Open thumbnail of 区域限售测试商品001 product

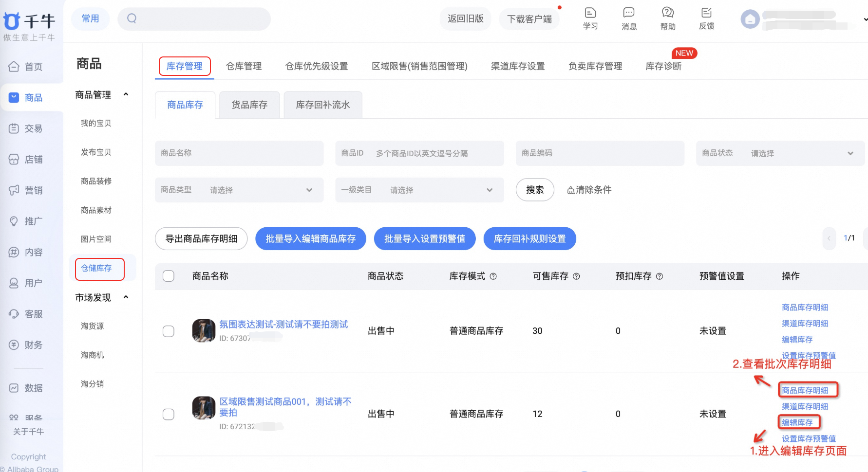[x=204, y=408]
